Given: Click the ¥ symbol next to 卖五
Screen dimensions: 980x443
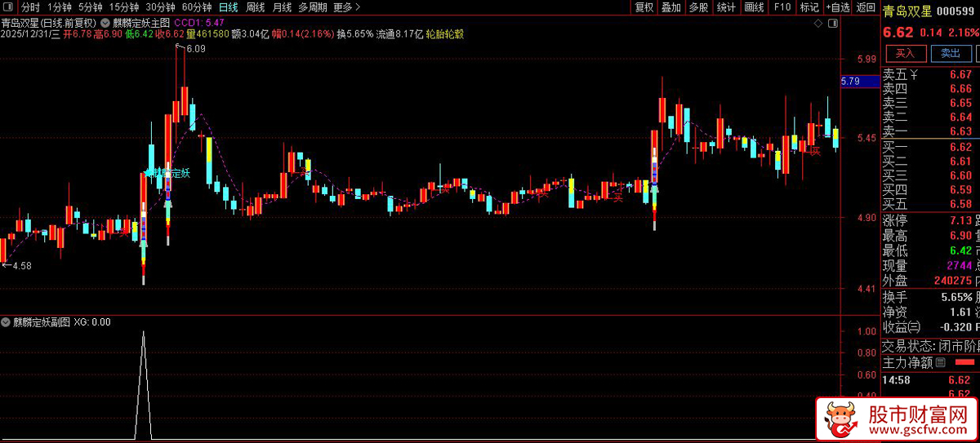Looking at the screenshot, I should click(x=914, y=75).
